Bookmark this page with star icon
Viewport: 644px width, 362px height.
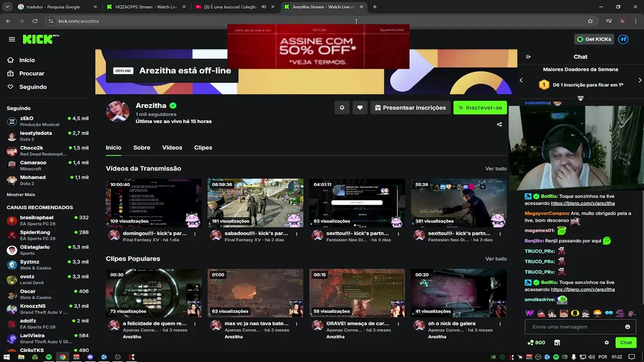[590, 21]
